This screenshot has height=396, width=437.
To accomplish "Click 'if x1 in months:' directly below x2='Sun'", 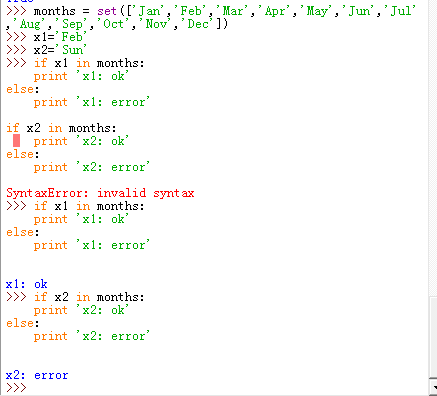I will [89, 63].
